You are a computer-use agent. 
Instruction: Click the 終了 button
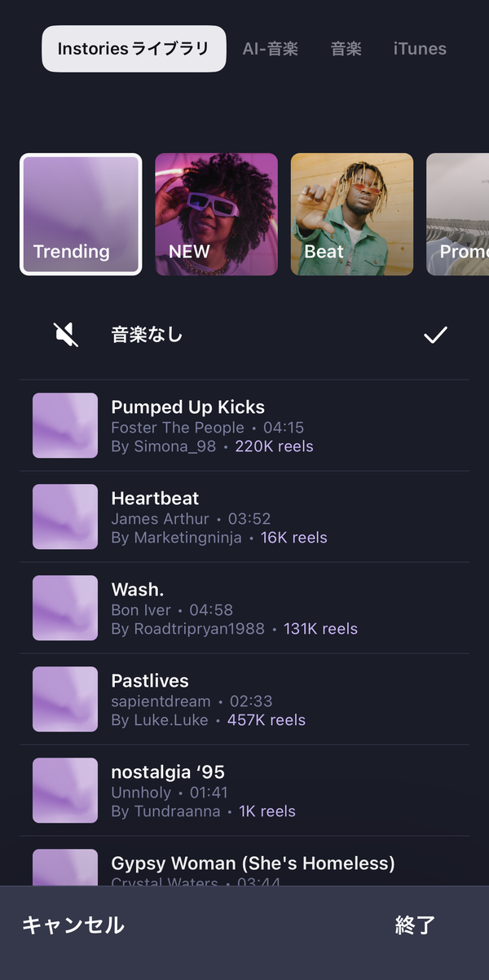(416, 925)
